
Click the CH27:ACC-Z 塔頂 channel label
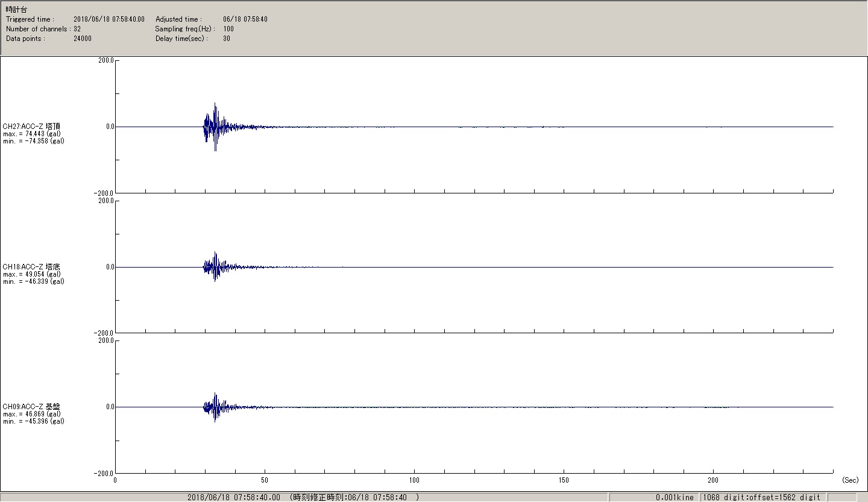[31, 127]
